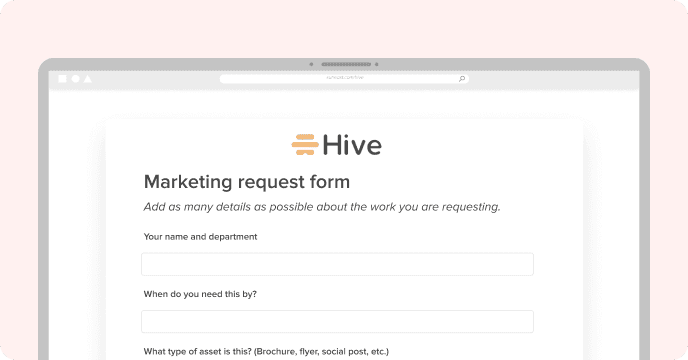This screenshot has width=688, height=360.
Task: Click the search magnifier icon in address bar
Action: point(462,79)
